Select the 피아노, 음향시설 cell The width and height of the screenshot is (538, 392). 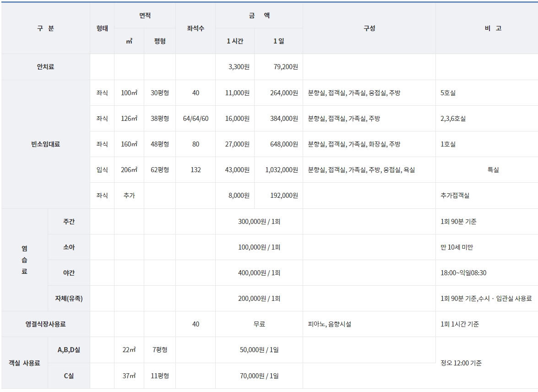click(330, 324)
